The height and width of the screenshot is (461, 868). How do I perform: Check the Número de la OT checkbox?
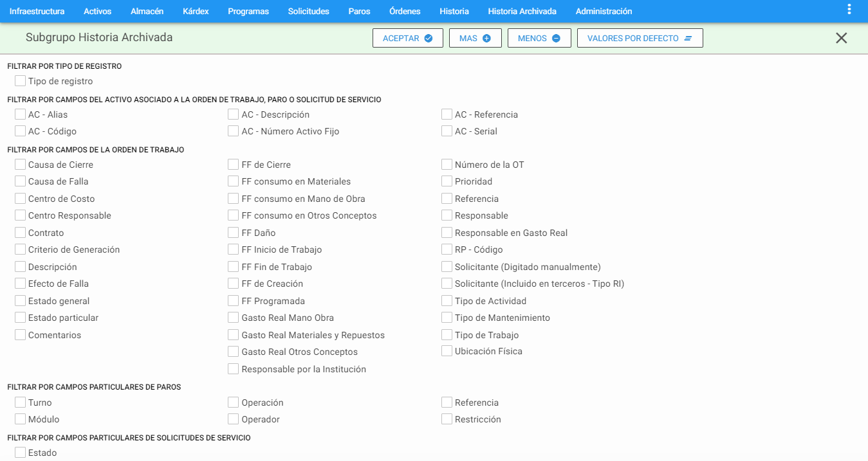tap(447, 165)
